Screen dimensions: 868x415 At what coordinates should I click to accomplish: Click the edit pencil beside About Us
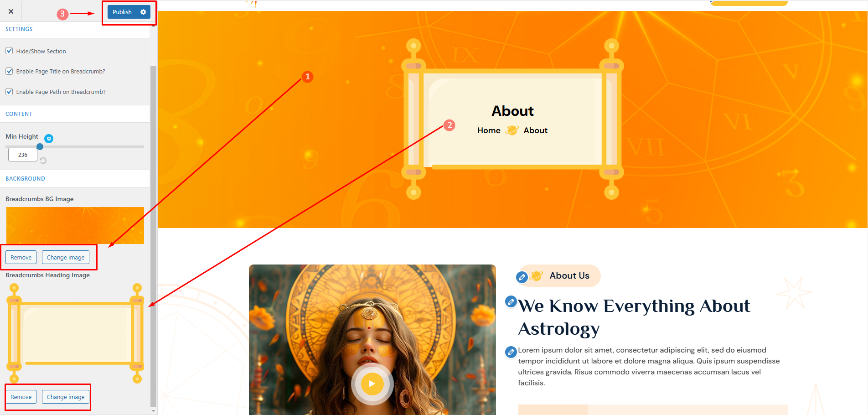click(522, 277)
